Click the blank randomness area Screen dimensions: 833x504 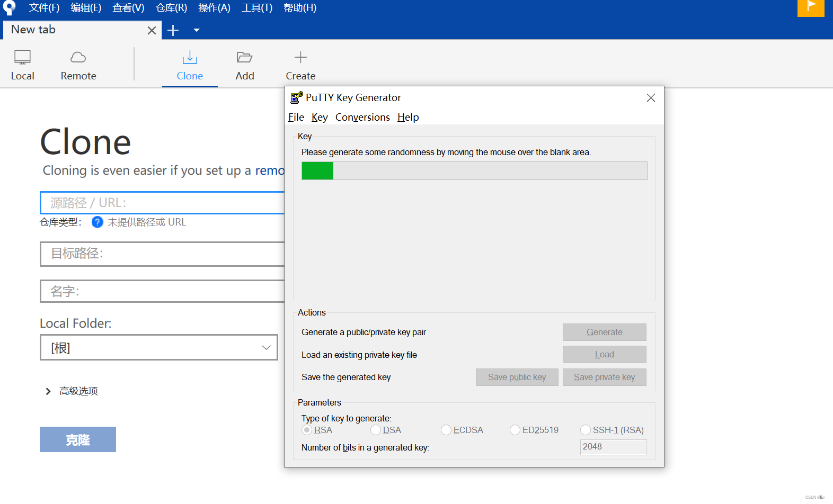[x=474, y=239]
